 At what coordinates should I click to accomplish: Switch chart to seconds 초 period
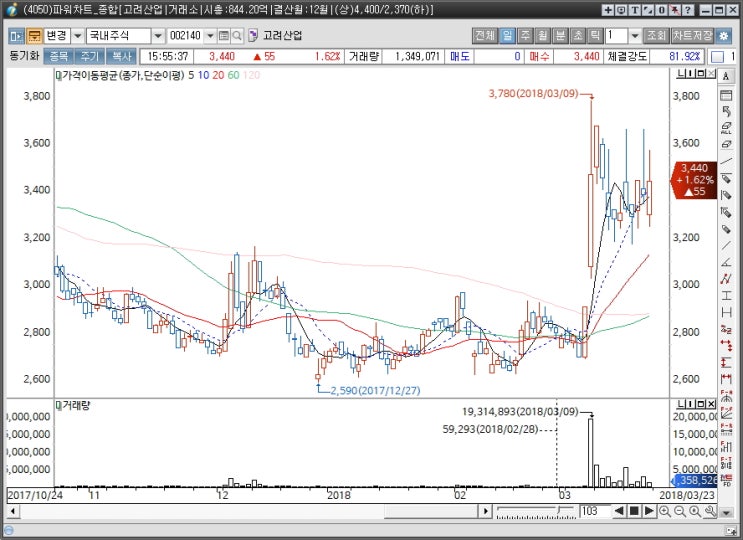tap(578, 36)
